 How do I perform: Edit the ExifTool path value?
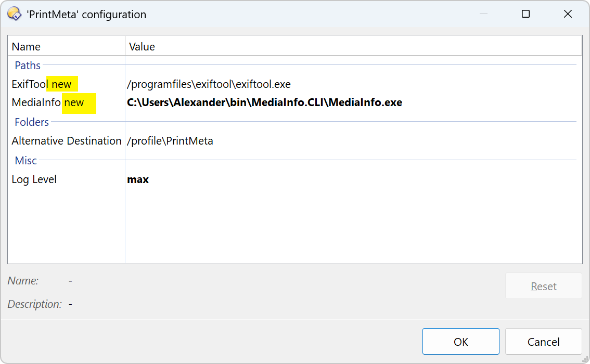pos(209,84)
